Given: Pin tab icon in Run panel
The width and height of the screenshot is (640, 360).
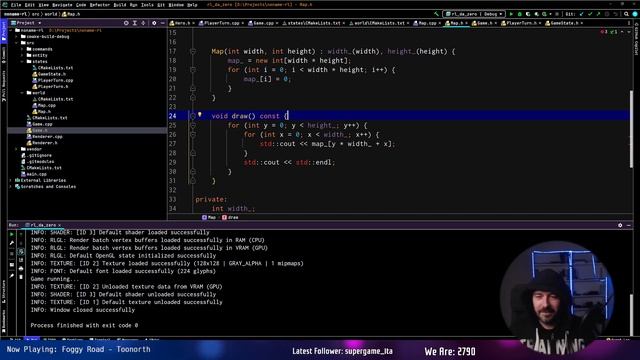Looking at the screenshot, I should coord(12,276).
